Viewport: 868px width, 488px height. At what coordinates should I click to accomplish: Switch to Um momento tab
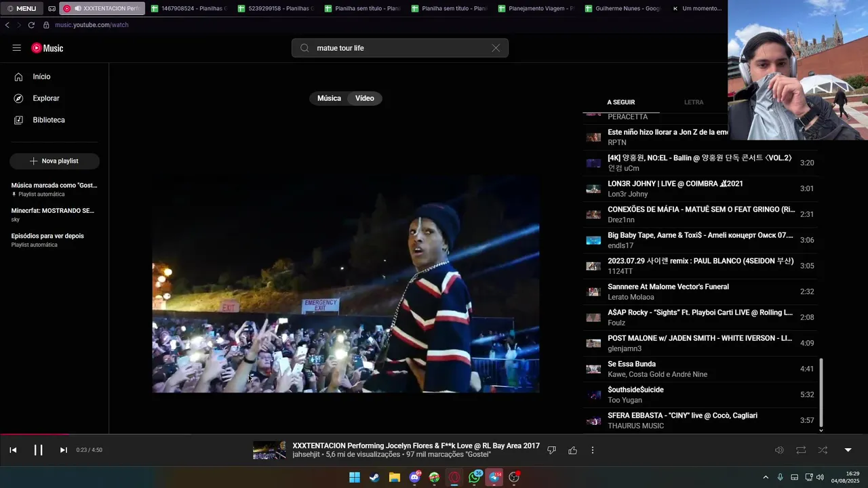pos(697,8)
